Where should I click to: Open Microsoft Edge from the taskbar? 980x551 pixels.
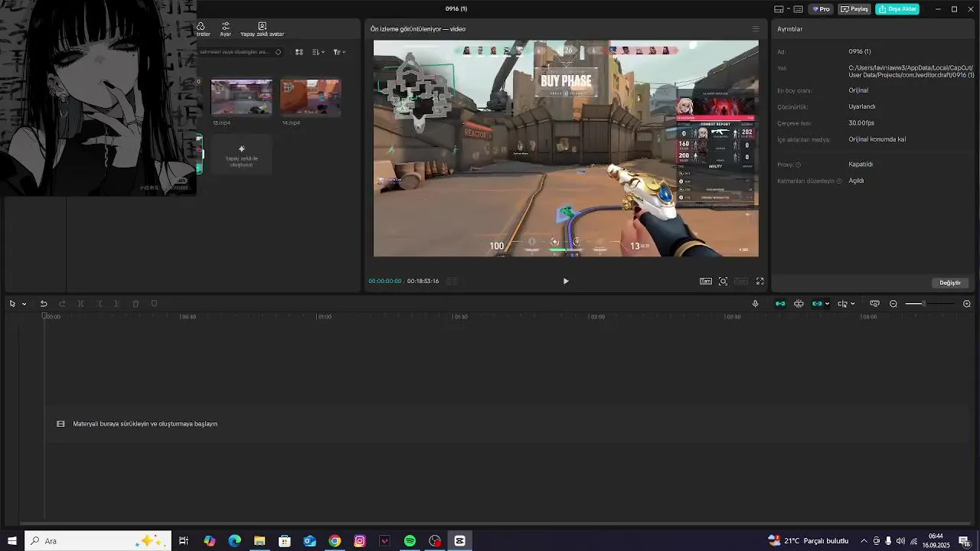pyautogui.click(x=234, y=541)
